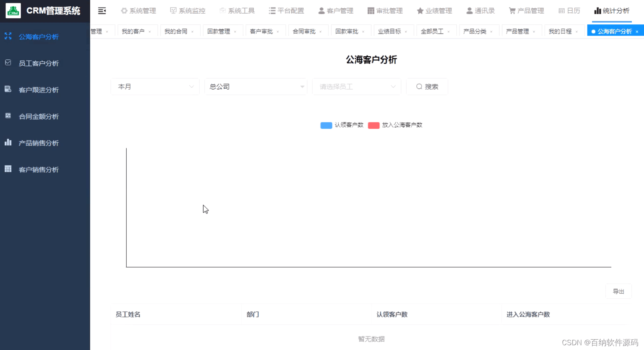Open the 总公司 department dropdown
Image resolution: width=644 pixels, height=350 pixels.
(x=256, y=87)
